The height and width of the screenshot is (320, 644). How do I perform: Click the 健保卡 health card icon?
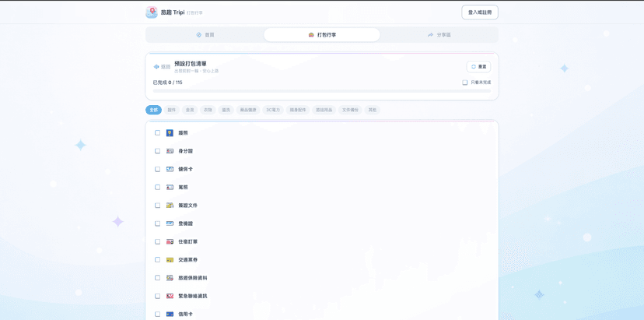coord(170,169)
